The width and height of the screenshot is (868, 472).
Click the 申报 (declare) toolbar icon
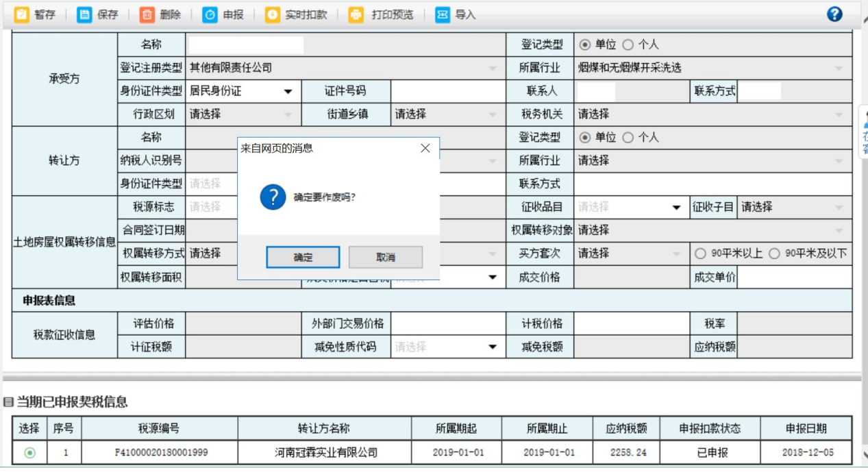210,14
